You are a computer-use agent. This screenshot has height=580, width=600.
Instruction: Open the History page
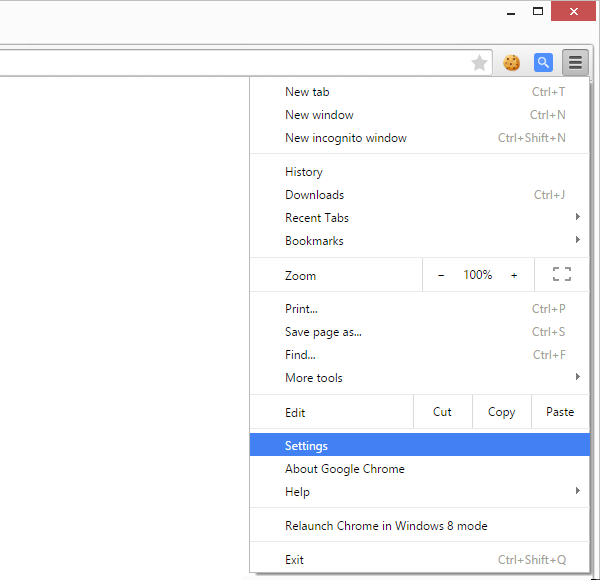coord(304,172)
